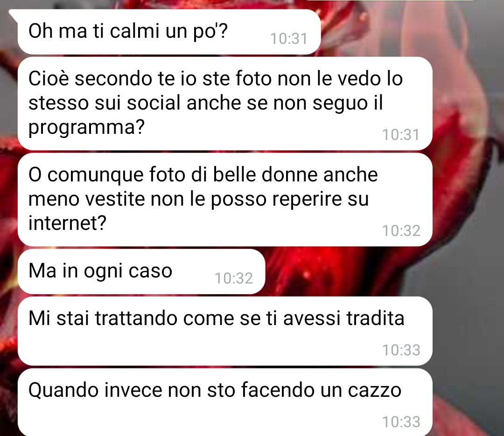
Task: Select the 'Ma in ogni caso' bubble
Action: point(141,271)
